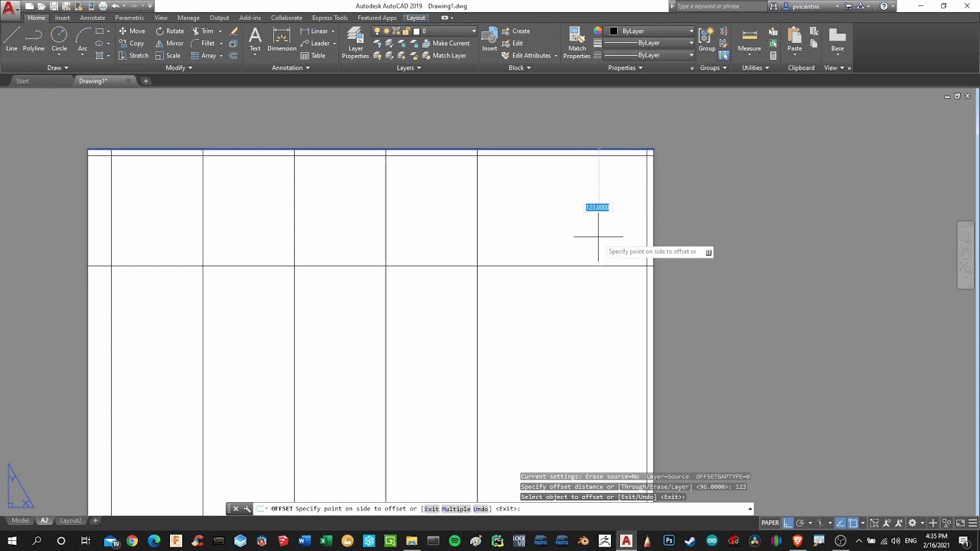Open the Edit Attributes dropdown arrow
980x551 pixels.
(x=557, y=56)
